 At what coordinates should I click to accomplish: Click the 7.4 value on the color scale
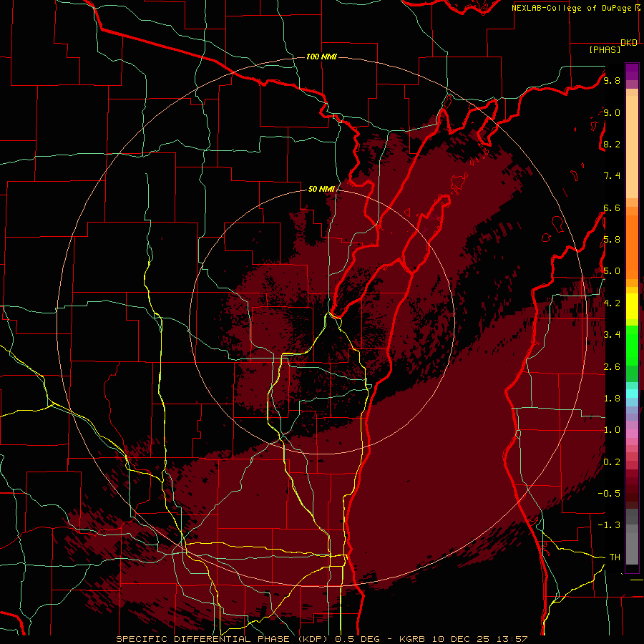[x=612, y=176]
